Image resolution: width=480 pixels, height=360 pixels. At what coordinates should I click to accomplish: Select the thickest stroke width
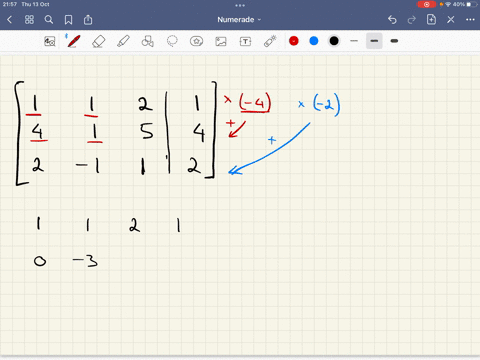(x=394, y=41)
